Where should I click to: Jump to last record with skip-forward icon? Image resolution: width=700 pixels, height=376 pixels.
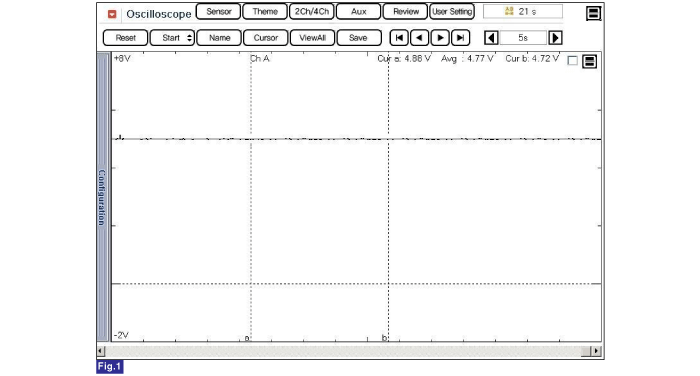[460, 38]
